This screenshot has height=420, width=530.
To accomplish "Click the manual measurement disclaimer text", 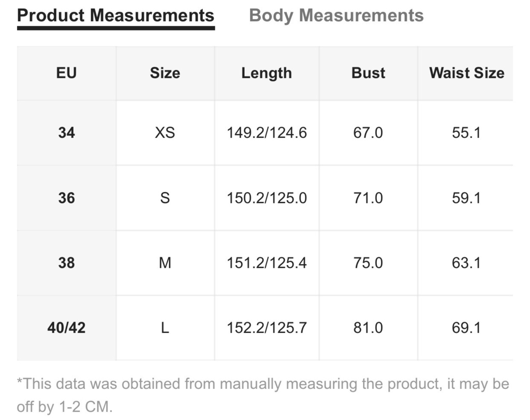I will pyautogui.click(x=263, y=395).
